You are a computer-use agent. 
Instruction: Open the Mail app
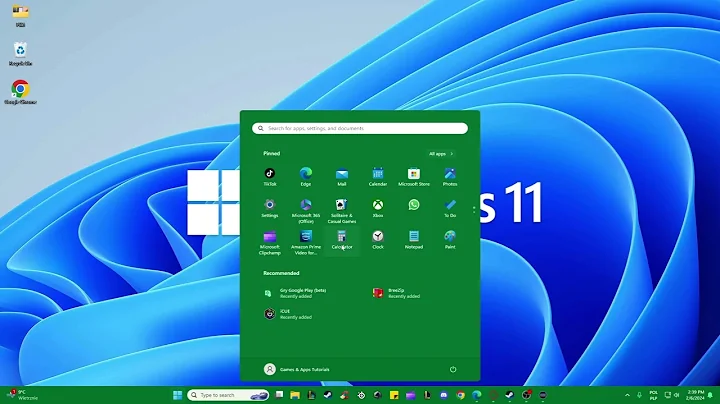(342, 177)
